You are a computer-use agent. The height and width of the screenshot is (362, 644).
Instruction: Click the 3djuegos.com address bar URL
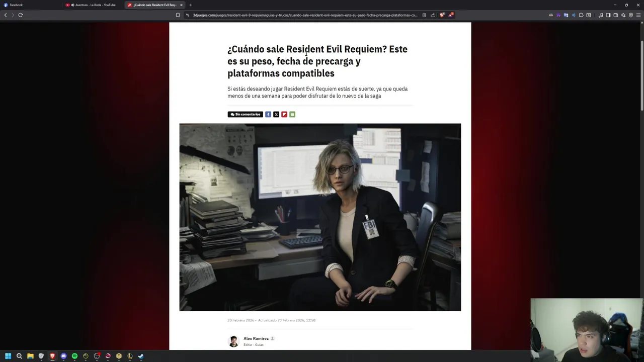305,15
